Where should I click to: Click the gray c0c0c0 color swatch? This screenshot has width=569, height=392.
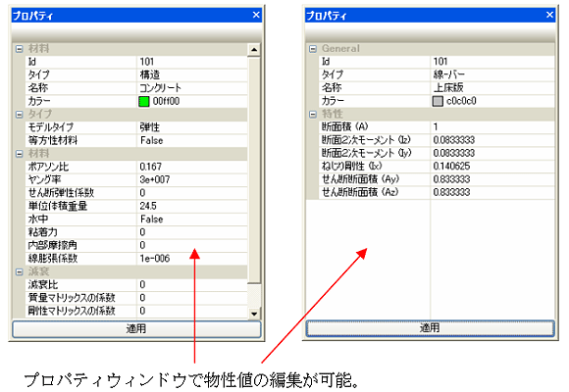point(438,101)
